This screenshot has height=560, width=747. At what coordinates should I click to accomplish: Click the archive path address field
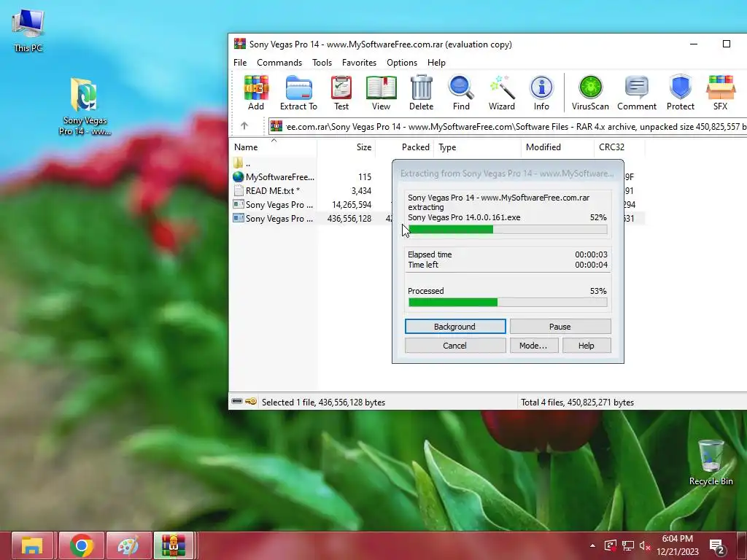pos(507,127)
